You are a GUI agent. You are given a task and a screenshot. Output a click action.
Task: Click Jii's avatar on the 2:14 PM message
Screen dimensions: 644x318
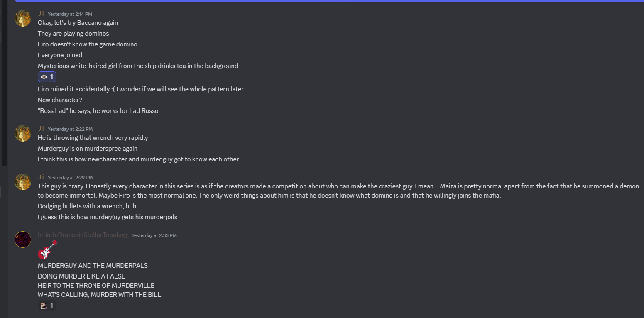(x=23, y=19)
